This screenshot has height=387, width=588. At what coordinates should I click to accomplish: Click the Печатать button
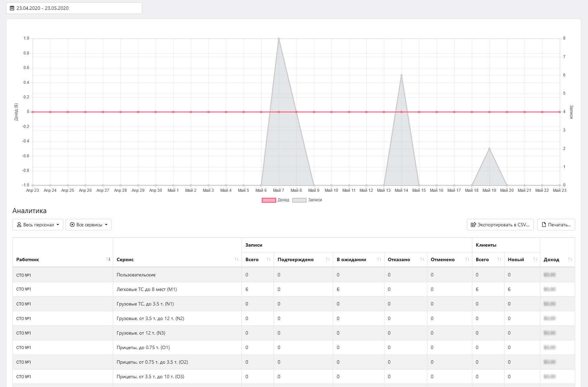point(556,225)
